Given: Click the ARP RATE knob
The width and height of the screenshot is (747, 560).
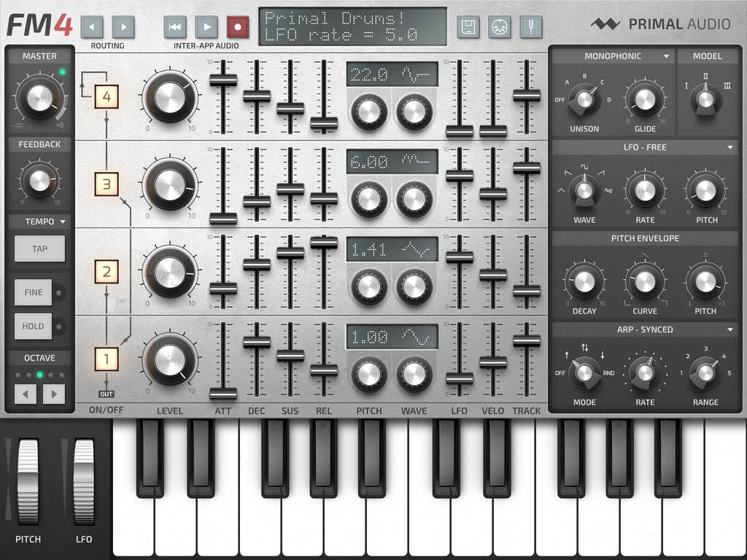Looking at the screenshot, I should click(645, 373).
